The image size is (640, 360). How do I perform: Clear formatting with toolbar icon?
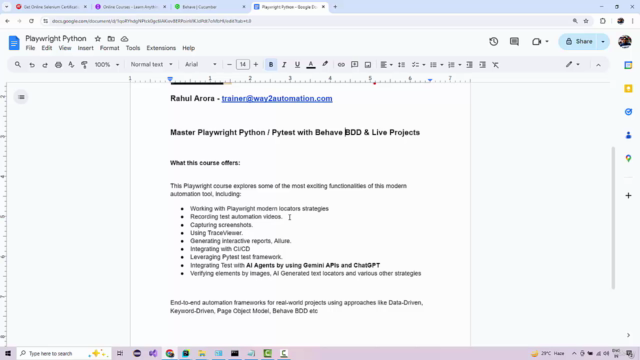pos(495,64)
